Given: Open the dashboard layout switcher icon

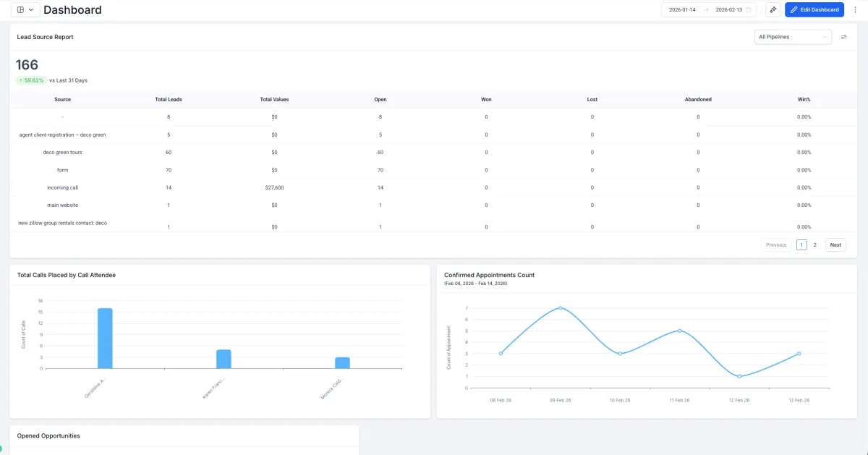Looking at the screenshot, I should coord(20,9).
